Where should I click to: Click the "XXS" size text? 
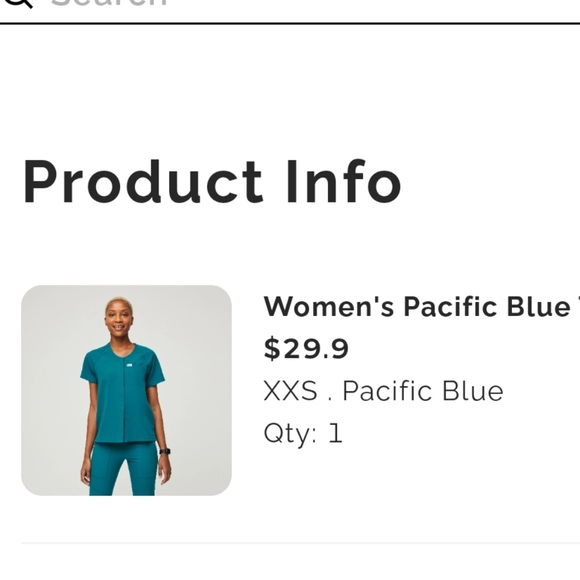[x=290, y=391]
